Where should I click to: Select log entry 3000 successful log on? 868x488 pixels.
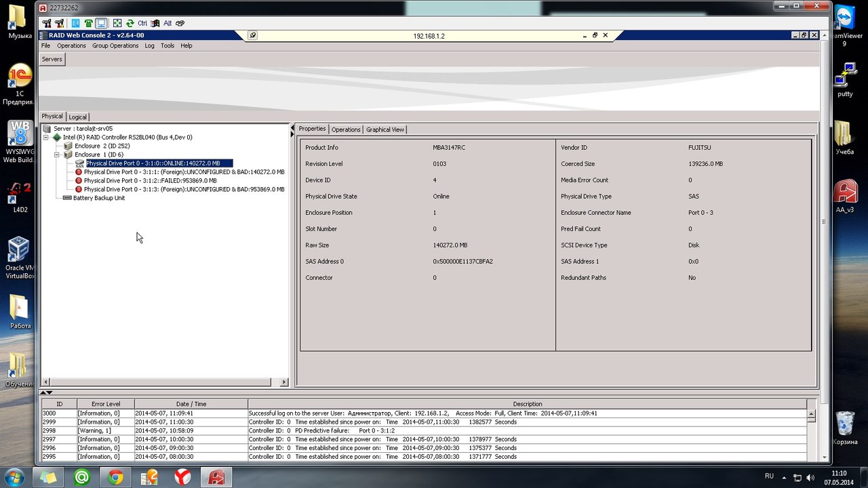(424, 413)
